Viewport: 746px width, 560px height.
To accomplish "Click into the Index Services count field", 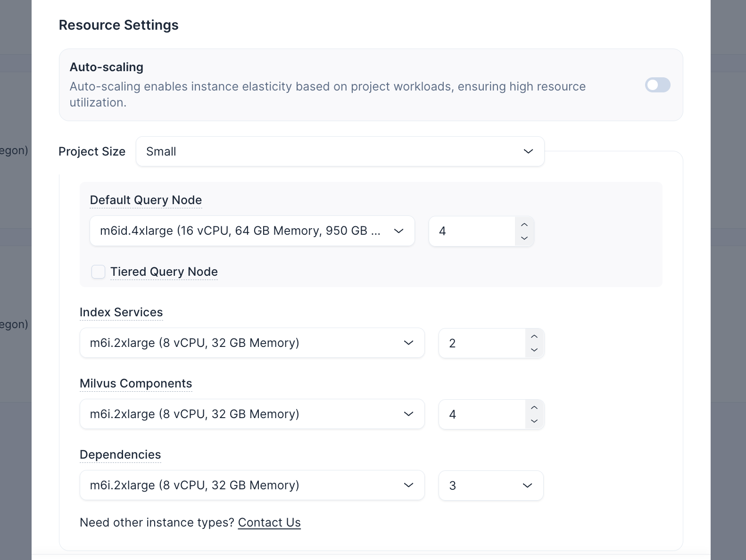I will click(481, 343).
